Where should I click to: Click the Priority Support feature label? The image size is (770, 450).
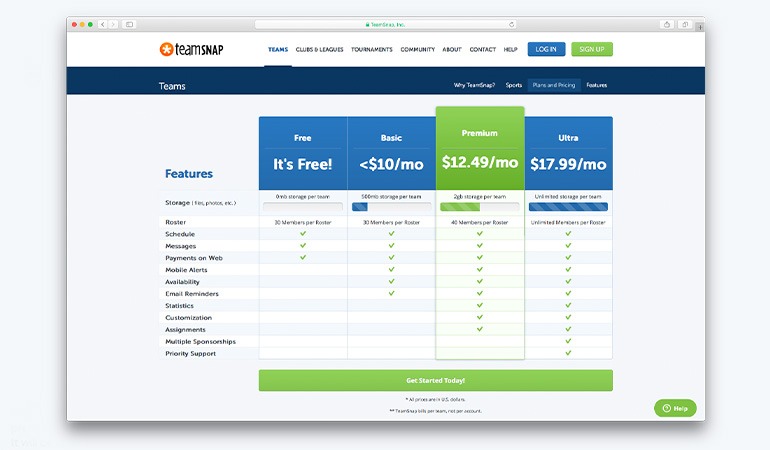(x=191, y=353)
